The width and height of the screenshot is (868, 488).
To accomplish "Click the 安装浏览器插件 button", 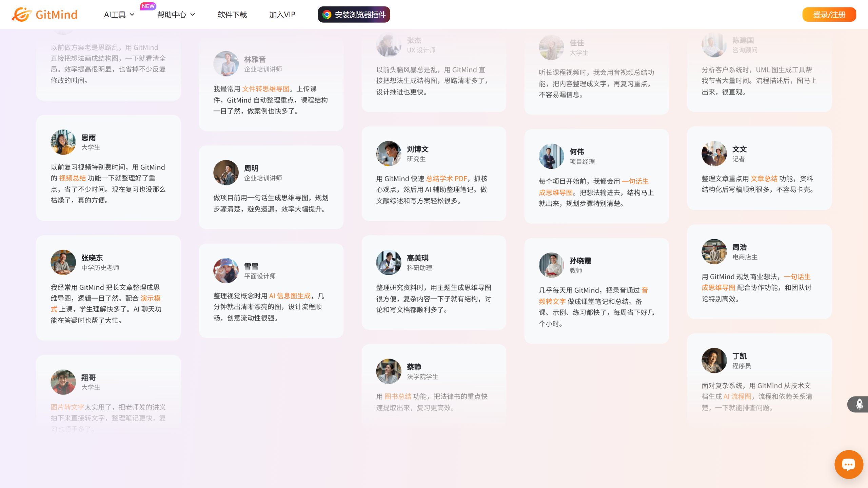I will pyautogui.click(x=354, y=15).
